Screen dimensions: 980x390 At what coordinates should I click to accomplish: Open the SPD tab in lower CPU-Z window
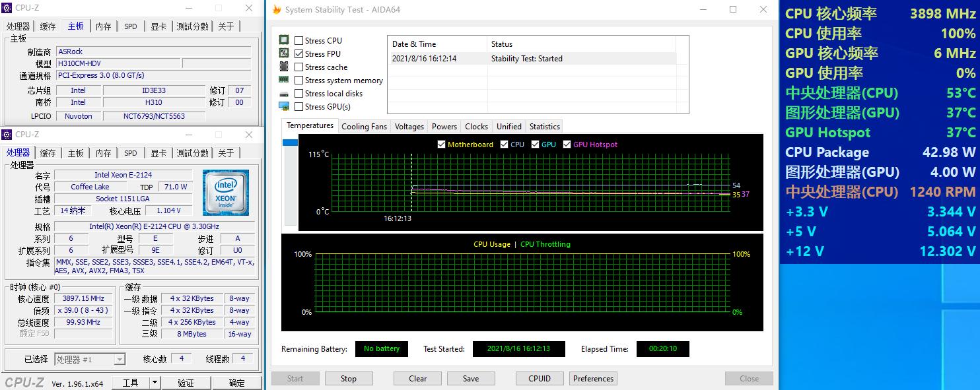click(131, 153)
